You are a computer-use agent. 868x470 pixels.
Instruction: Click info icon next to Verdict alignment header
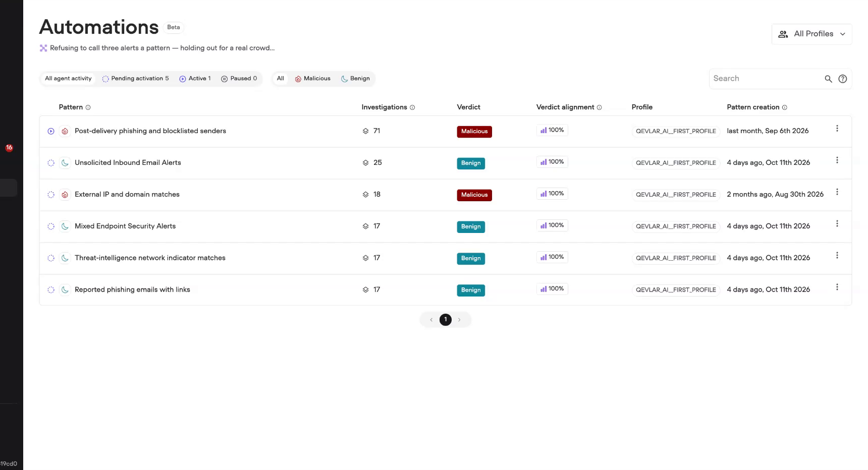pyautogui.click(x=600, y=107)
